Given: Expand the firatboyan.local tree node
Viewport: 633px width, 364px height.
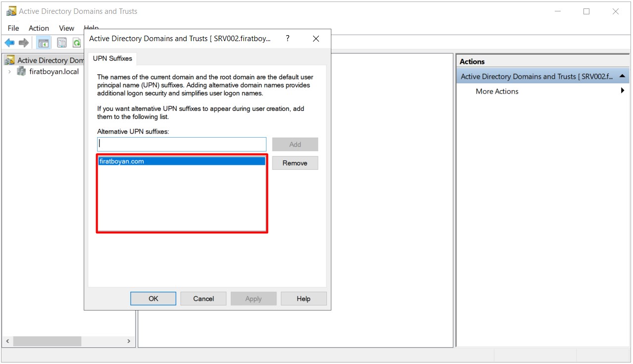Looking at the screenshot, I should [9, 72].
